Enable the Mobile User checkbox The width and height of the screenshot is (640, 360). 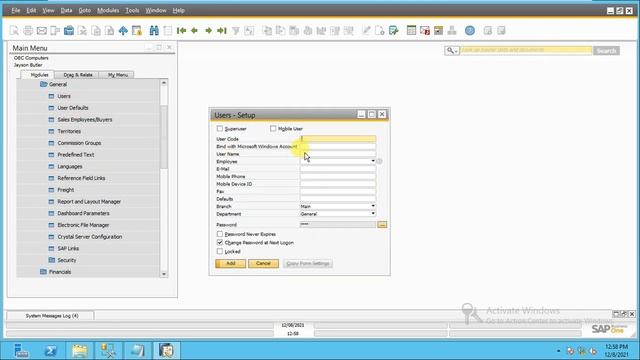[x=273, y=129]
